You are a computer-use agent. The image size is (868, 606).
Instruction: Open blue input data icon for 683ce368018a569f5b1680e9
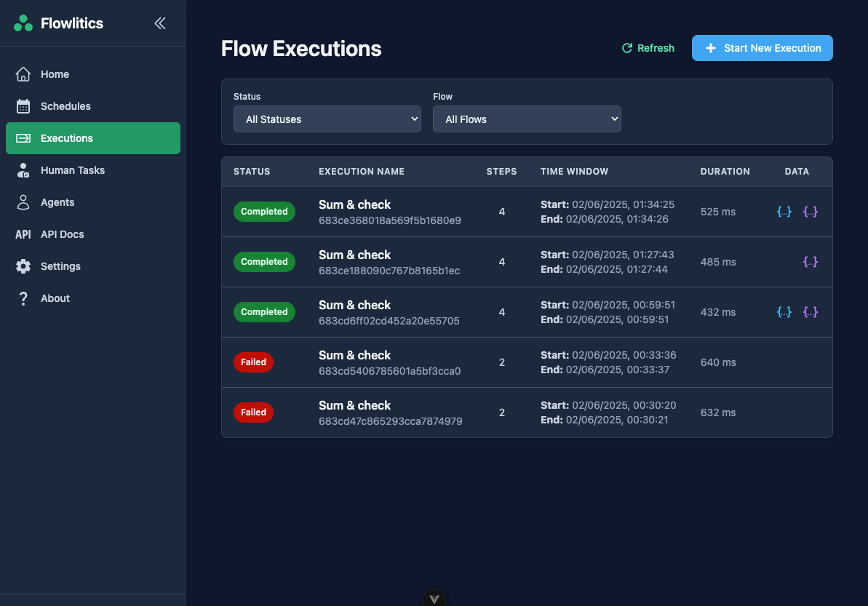click(x=784, y=212)
